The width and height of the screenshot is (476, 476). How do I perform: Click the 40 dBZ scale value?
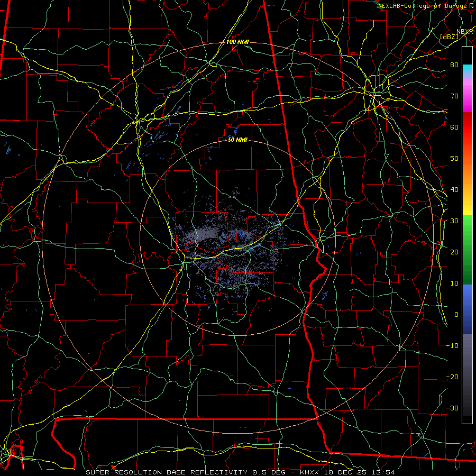[x=454, y=190]
